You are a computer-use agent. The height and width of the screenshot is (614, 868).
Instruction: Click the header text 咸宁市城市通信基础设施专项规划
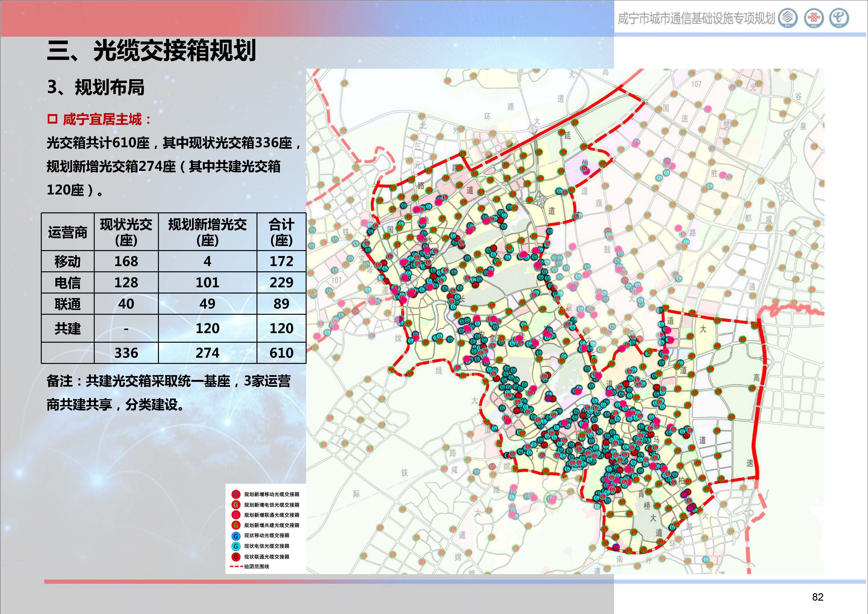pos(696,19)
